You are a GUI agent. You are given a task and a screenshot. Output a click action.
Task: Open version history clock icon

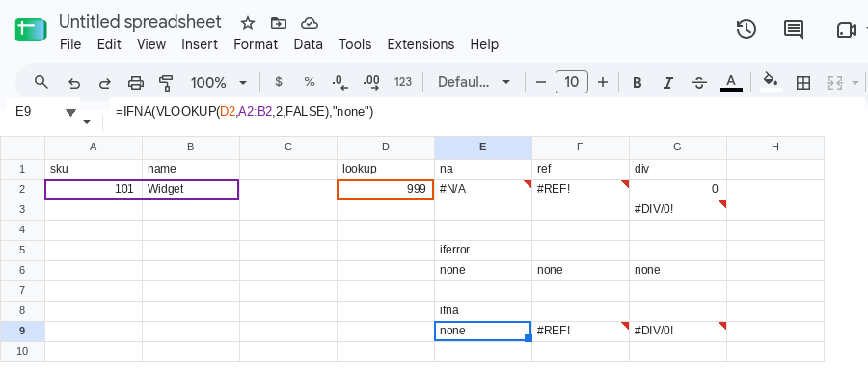[746, 29]
